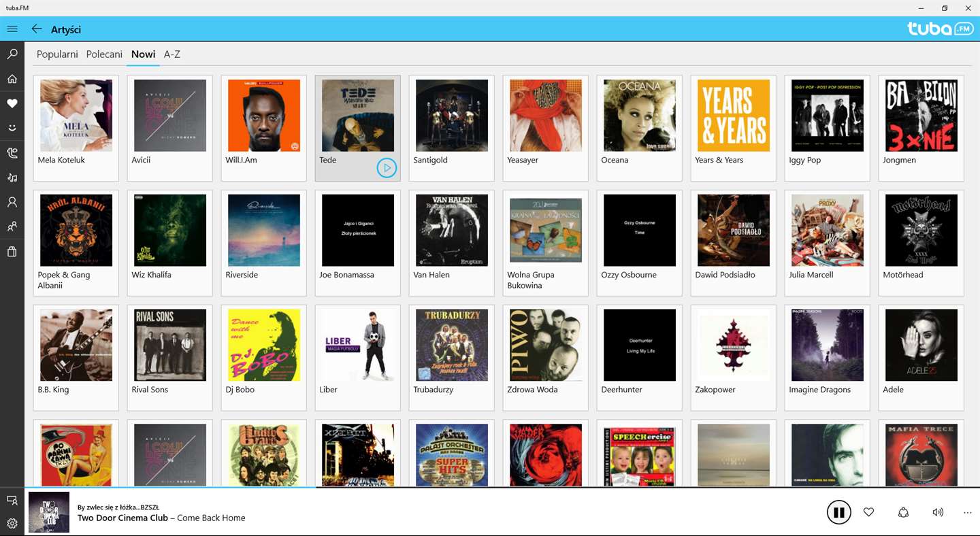Open the Mela Koteluk artist tile
Screen dimensions: 980x536
coord(76,128)
